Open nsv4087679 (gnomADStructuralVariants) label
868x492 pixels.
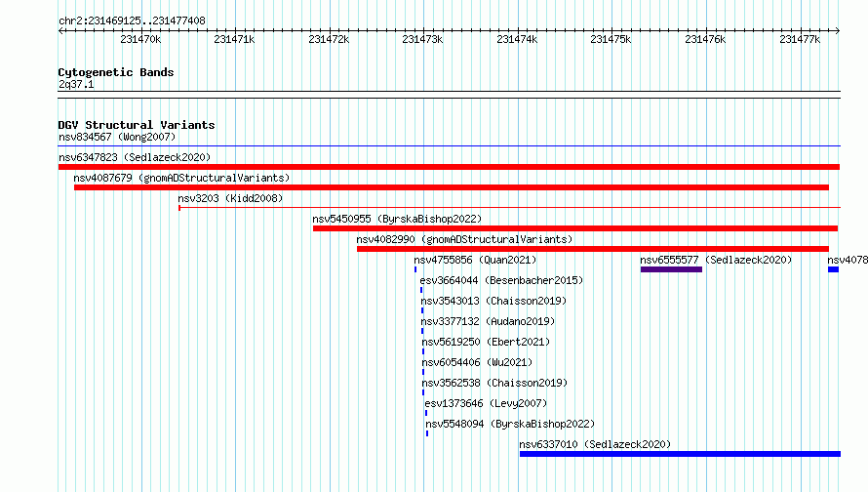click(x=181, y=178)
